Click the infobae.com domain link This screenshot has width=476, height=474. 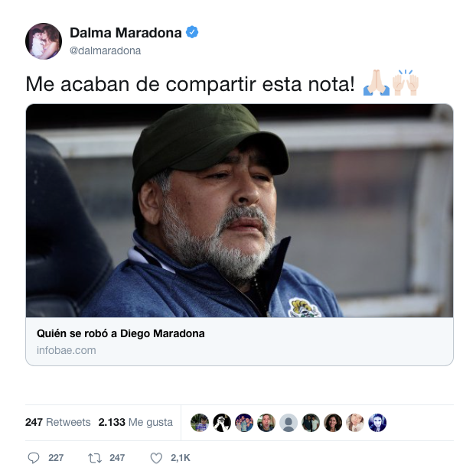coord(66,350)
